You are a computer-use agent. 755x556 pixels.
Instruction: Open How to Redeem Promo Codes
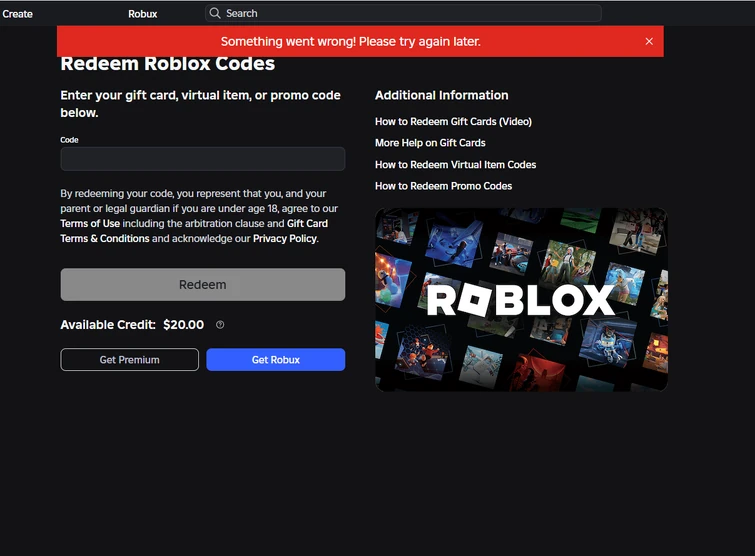coord(443,186)
